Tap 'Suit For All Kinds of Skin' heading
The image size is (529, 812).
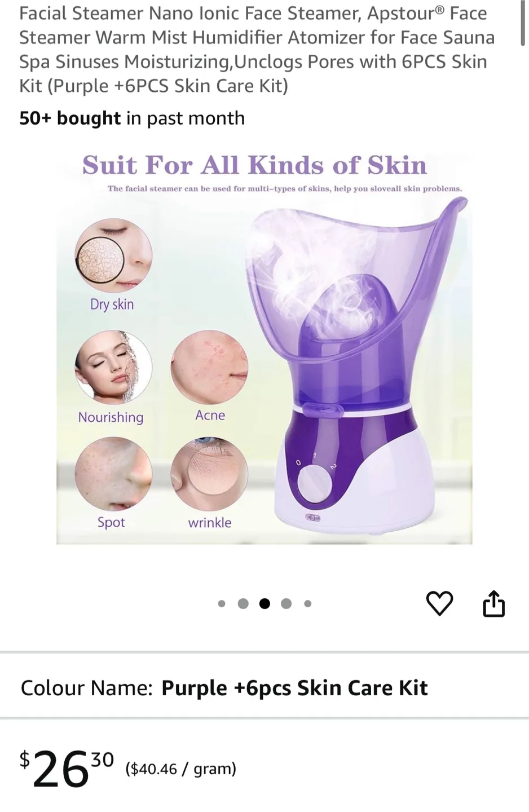click(255, 165)
